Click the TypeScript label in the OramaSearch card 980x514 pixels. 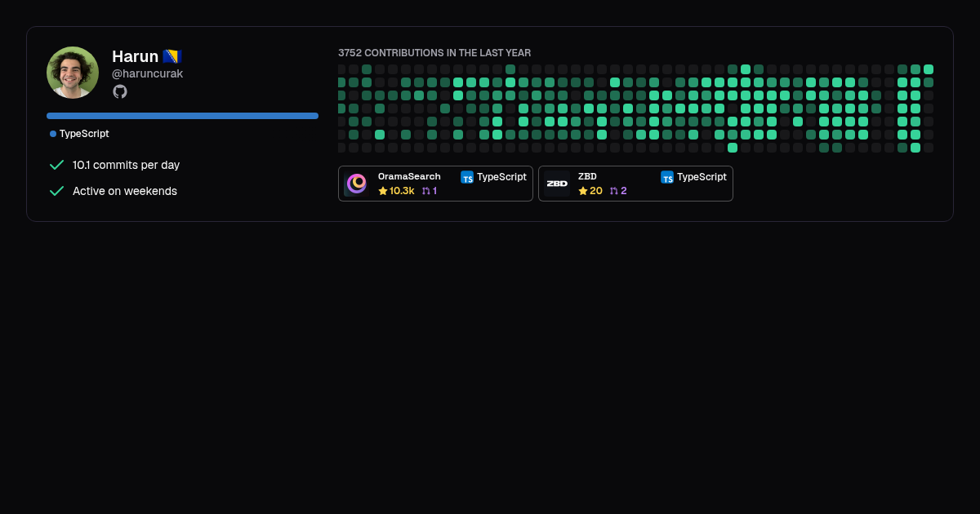tap(501, 177)
